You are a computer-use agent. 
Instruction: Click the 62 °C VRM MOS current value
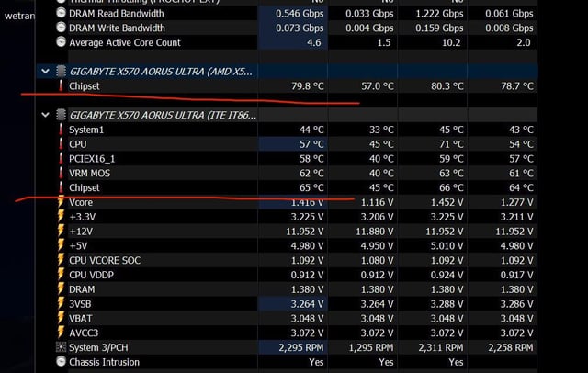311,174
